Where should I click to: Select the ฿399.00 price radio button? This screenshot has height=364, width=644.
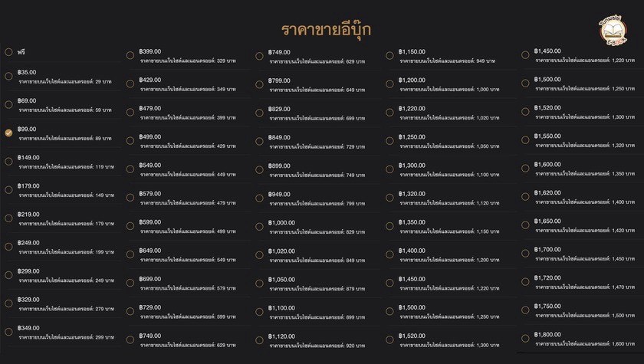pyautogui.click(x=131, y=55)
